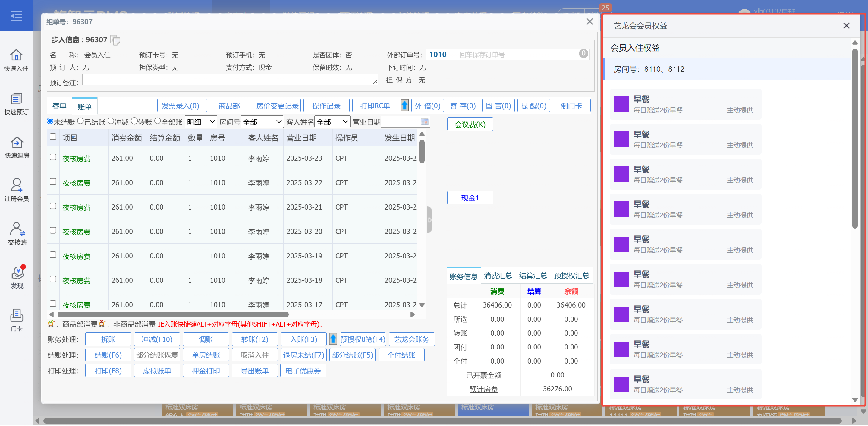Screen dimensions: 868x426
Task: Click the 预计房费 link
Action: coord(483,389)
